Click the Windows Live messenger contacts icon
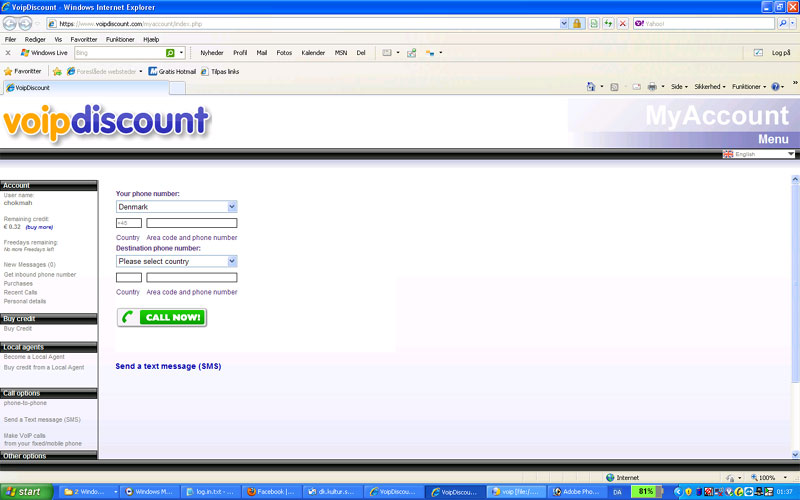 [430, 53]
